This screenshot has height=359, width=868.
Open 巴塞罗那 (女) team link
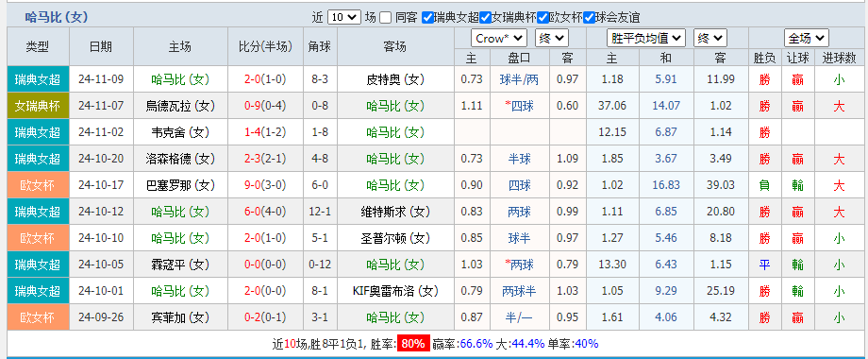click(180, 185)
